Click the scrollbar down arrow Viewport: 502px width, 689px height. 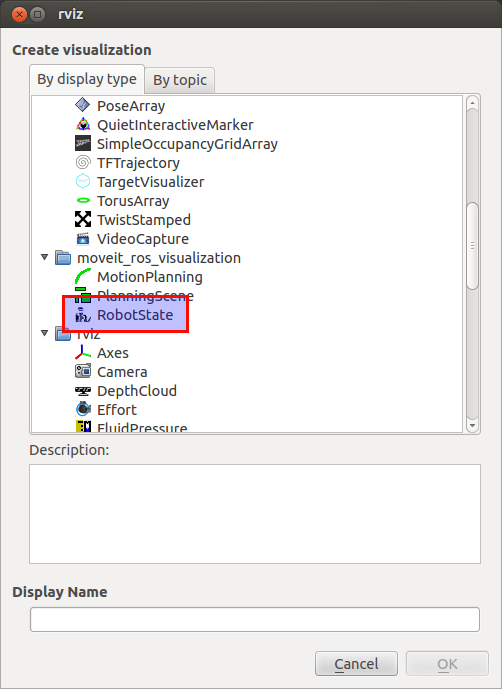click(473, 425)
